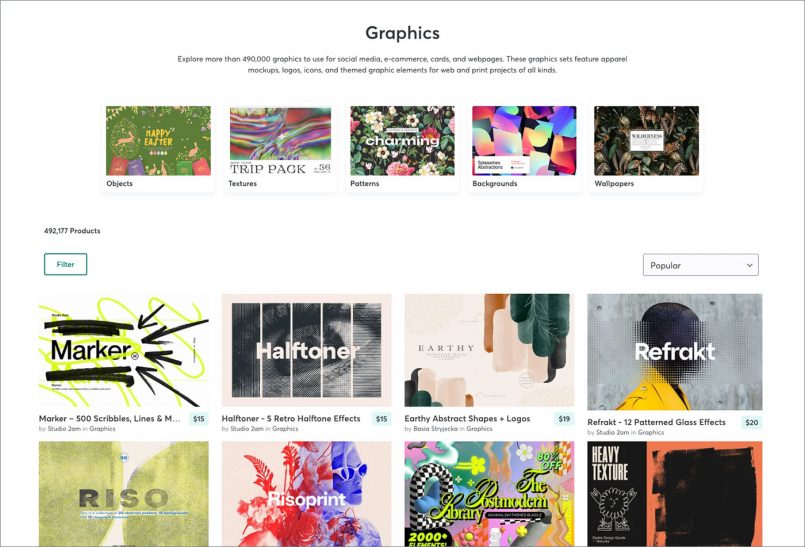Image resolution: width=805 pixels, height=547 pixels.
Task: Open the Textures category card
Action: 280,147
